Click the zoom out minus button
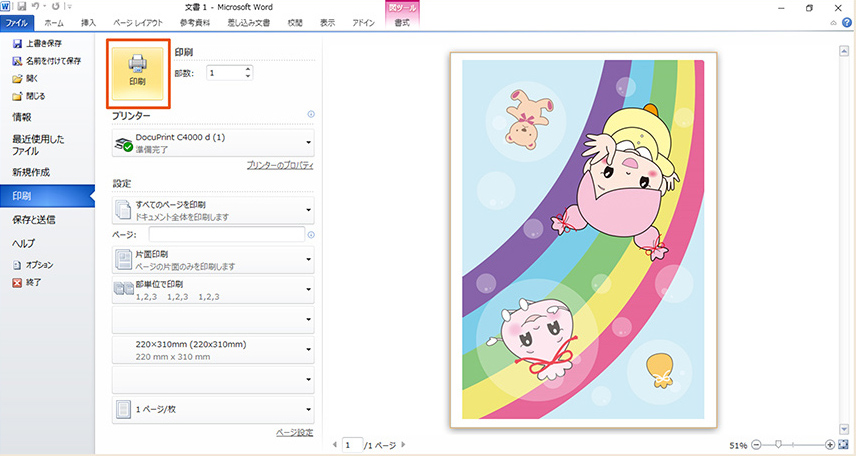 pyautogui.click(x=756, y=444)
